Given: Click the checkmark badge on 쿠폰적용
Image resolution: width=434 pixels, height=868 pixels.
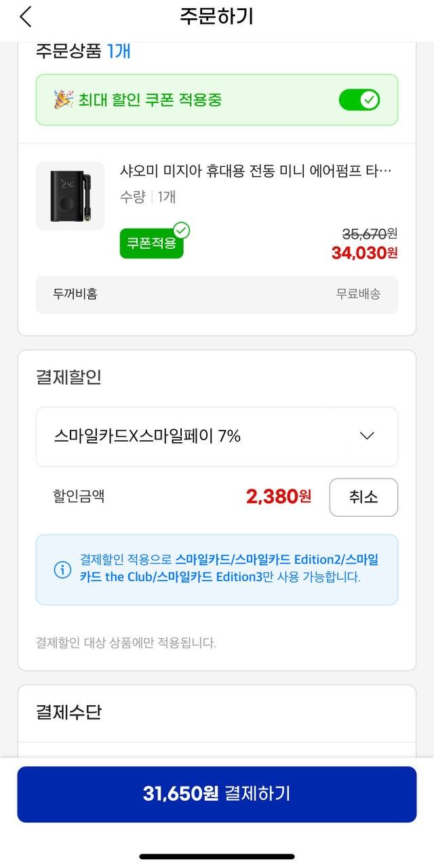Looking at the screenshot, I should (181, 231).
